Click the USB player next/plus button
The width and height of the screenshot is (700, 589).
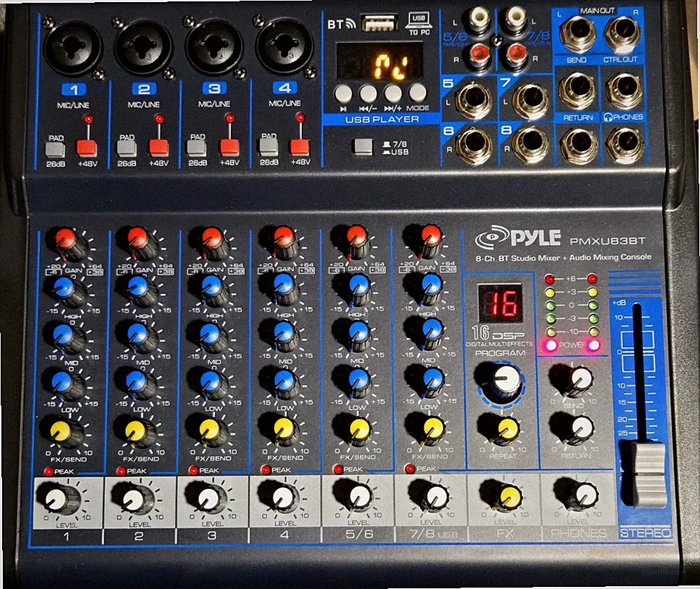click(x=393, y=93)
